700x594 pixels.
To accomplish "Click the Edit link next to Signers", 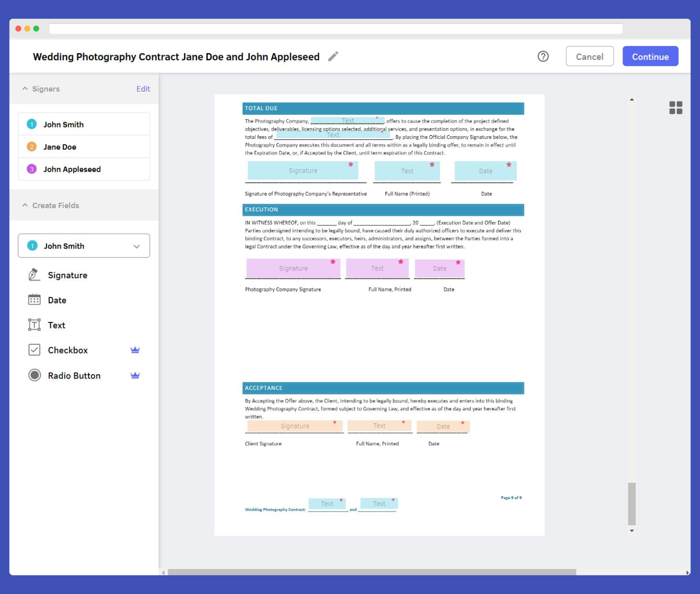I will pos(143,89).
